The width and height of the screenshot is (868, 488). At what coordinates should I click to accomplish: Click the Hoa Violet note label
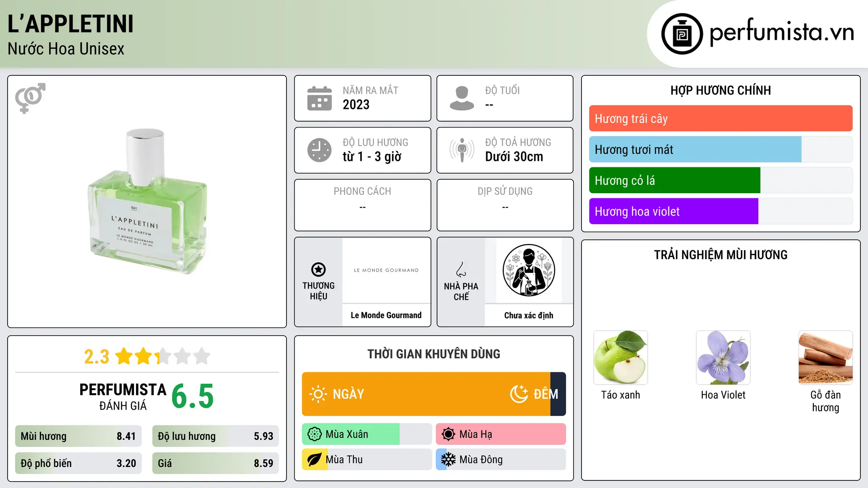[723, 395]
